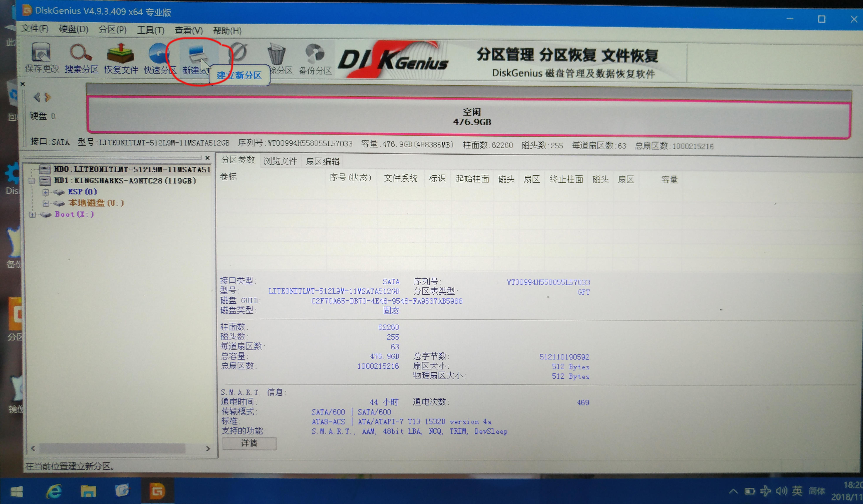Expand the 本地磁盘(U:) tree node
The height and width of the screenshot is (504, 863).
(46, 203)
